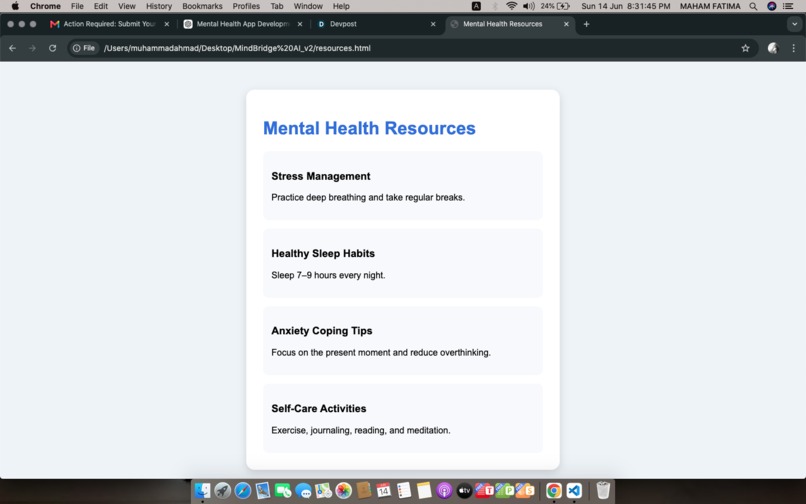Open the Profiles menu
This screenshot has height=504, width=806.
246,6
